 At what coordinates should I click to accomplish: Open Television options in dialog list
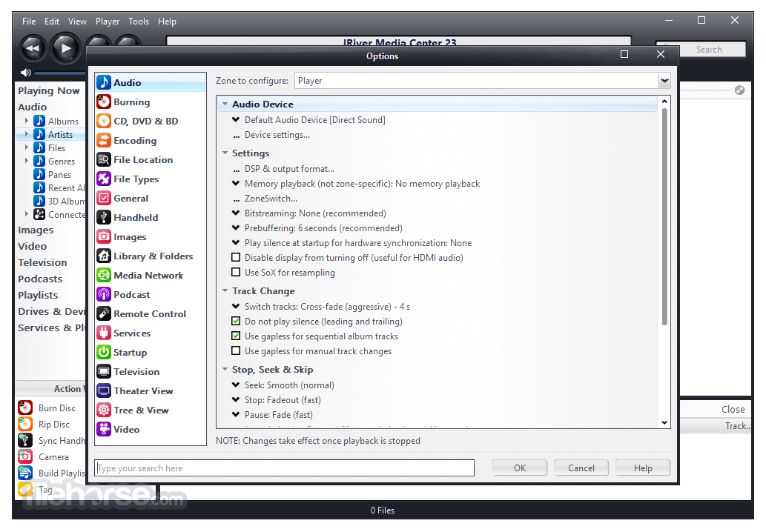128,372
